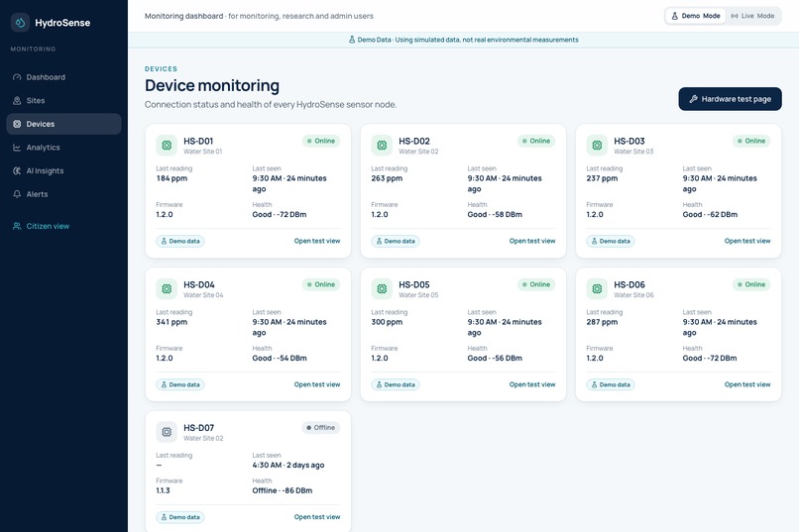This screenshot has height=532, width=799.
Task: Click the flask icon in Demo Mode toggle
Action: 675,16
